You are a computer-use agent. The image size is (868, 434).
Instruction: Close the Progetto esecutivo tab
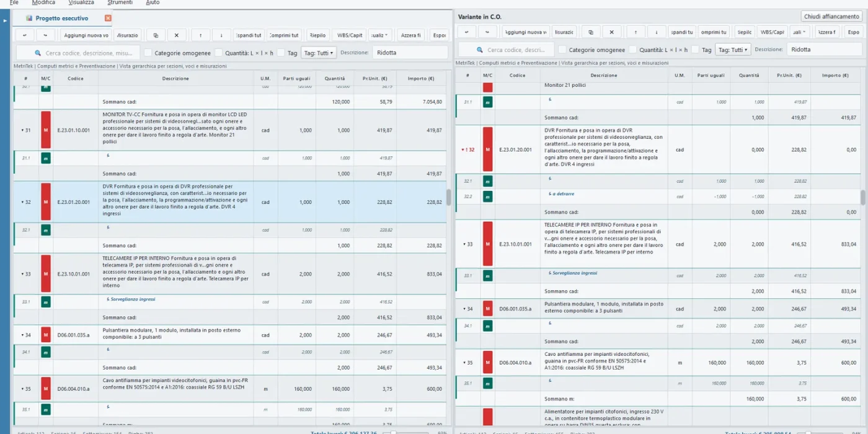pyautogui.click(x=108, y=19)
